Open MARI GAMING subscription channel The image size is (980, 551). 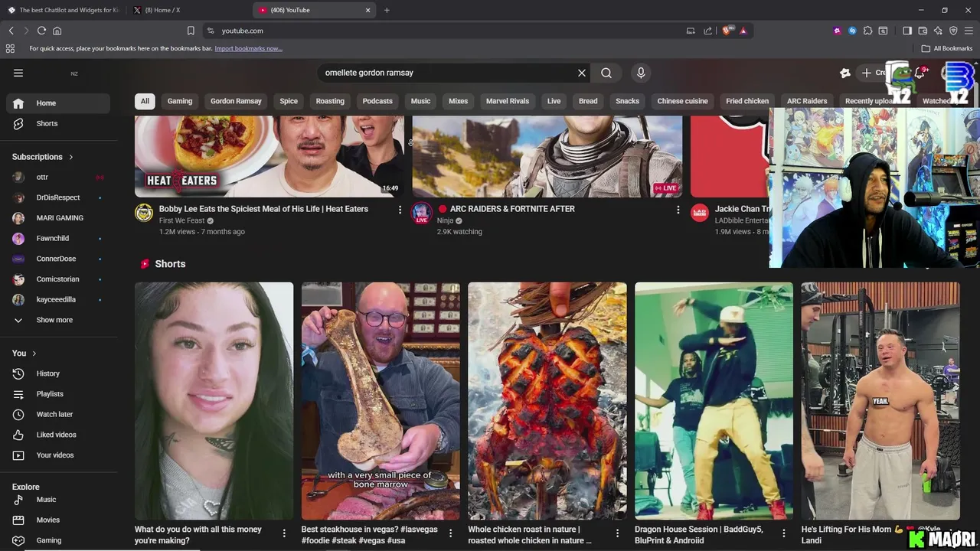[x=58, y=218]
